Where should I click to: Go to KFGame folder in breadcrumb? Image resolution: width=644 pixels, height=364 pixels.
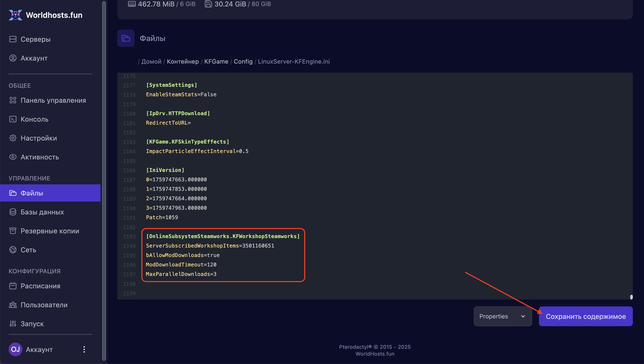(x=216, y=61)
